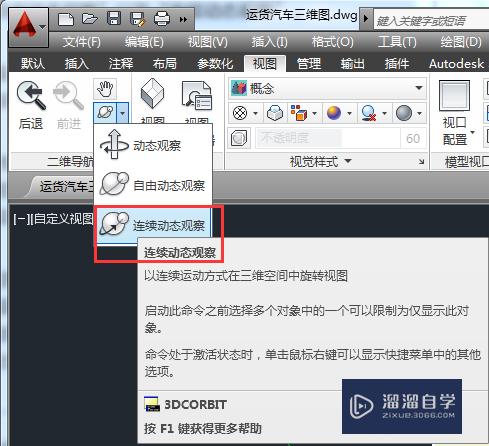Expand the 视觉样式 panel title
The height and width of the screenshot is (446, 489).
tap(320, 162)
